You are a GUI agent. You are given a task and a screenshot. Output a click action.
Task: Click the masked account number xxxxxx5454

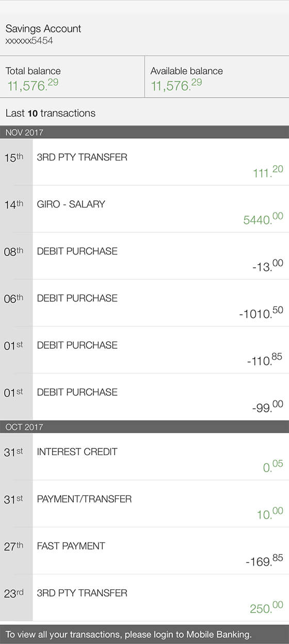click(x=29, y=41)
